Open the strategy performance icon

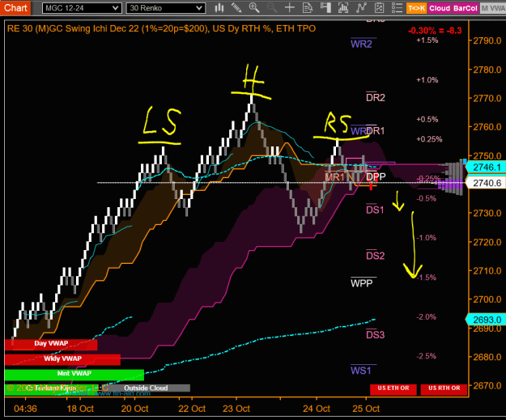point(379,8)
